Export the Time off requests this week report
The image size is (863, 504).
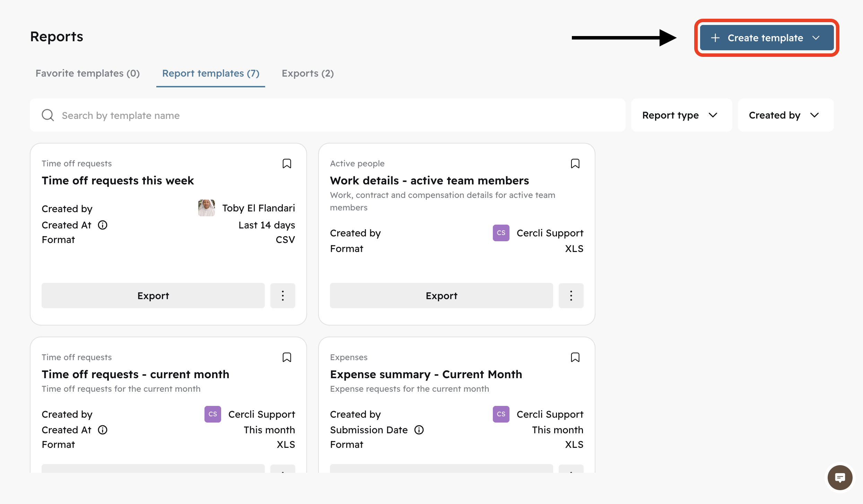pos(153,296)
